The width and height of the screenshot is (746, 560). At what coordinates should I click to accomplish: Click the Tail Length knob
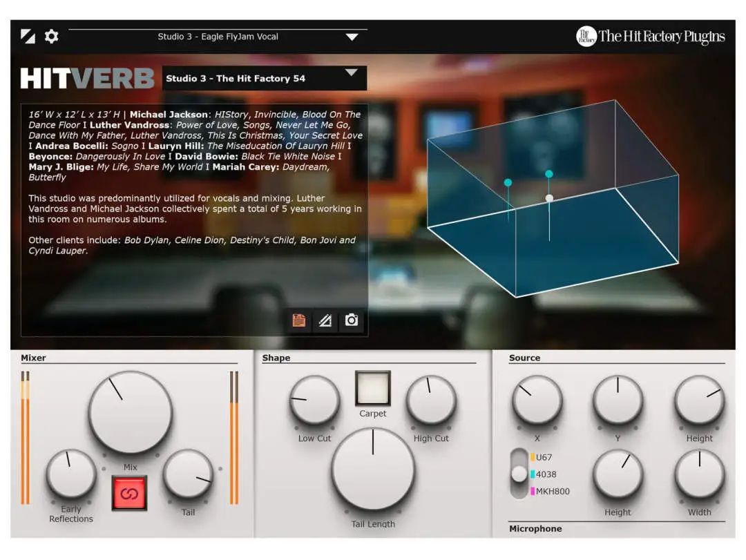(373, 470)
